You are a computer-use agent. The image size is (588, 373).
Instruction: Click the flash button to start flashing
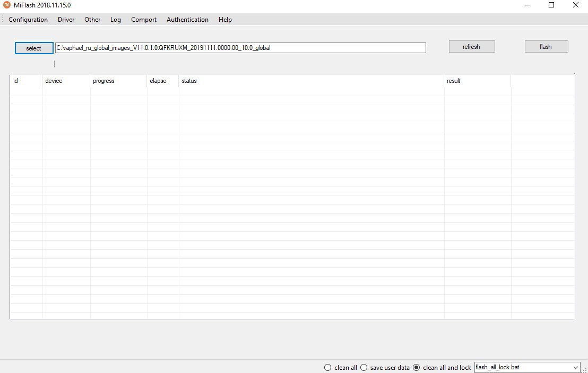(546, 47)
